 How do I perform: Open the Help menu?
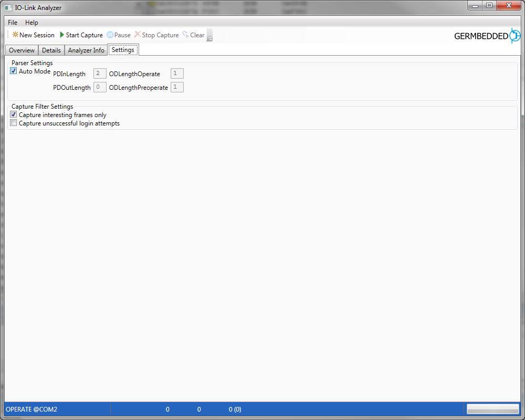coord(31,23)
